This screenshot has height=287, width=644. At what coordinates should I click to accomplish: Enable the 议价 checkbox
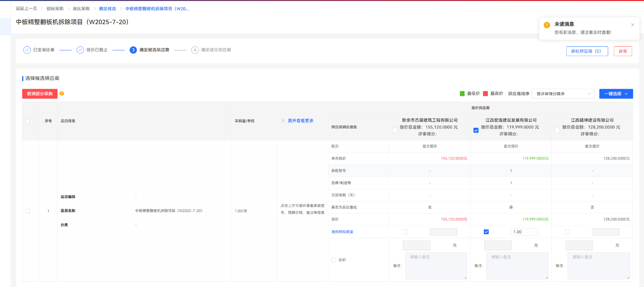pyautogui.click(x=333, y=260)
